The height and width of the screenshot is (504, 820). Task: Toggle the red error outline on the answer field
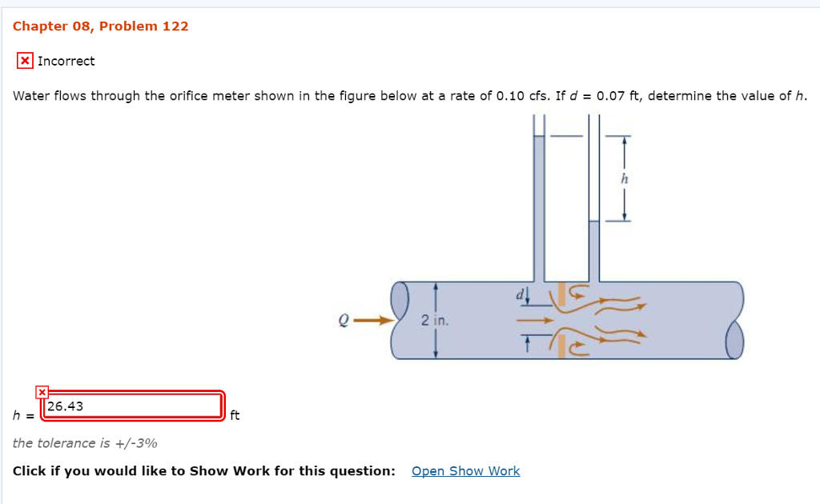click(134, 406)
